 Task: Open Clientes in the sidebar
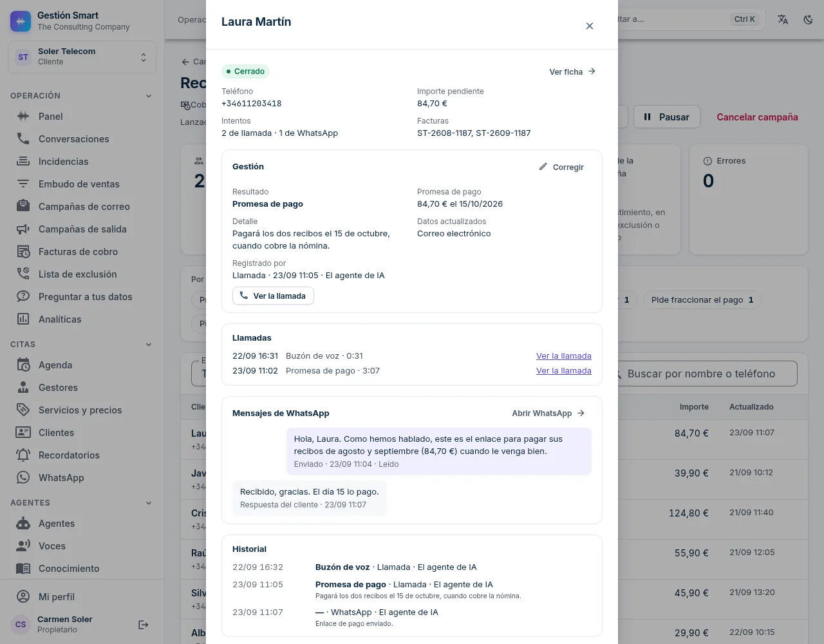(x=82, y=433)
